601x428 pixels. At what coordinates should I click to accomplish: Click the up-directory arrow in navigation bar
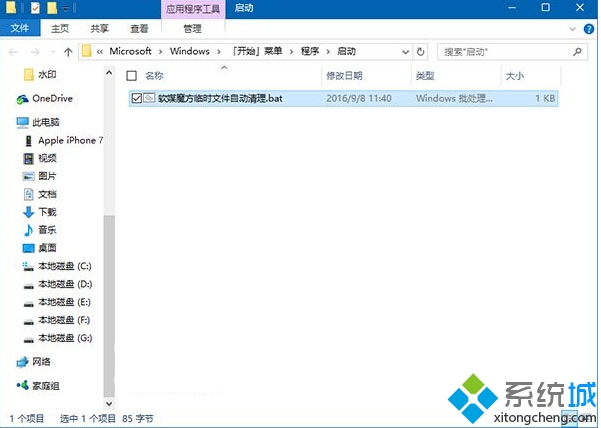click(68, 51)
